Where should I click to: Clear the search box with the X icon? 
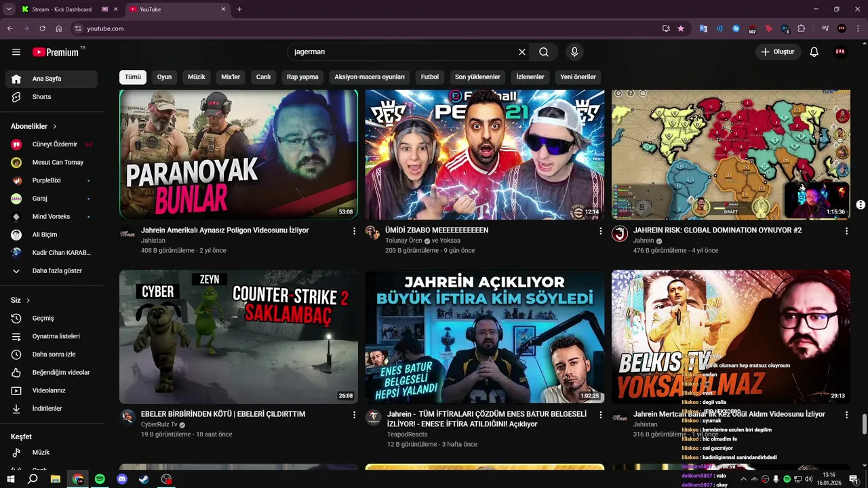pos(522,52)
